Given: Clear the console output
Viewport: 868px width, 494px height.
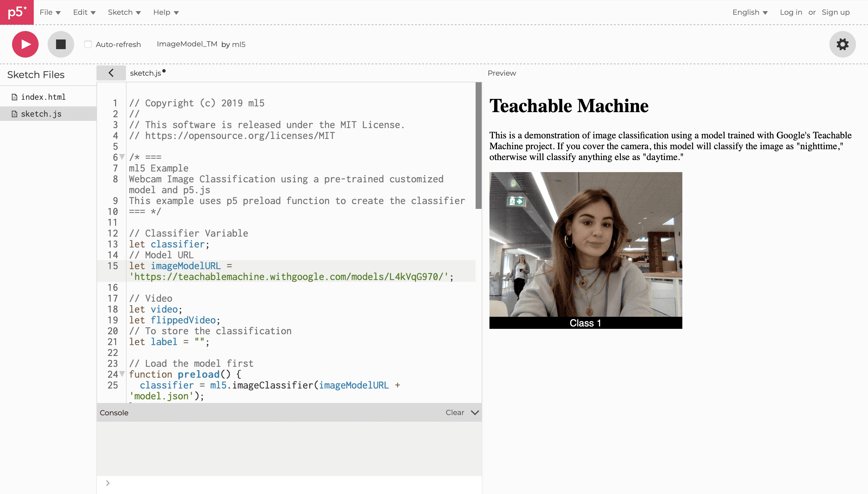Looking at the screenshot, I should 454,413.
